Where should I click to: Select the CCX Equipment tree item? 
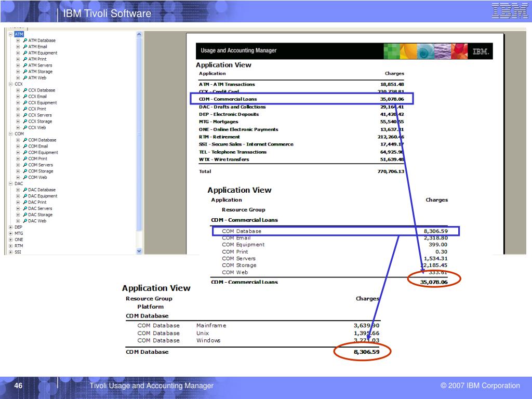tap(43, 102)
